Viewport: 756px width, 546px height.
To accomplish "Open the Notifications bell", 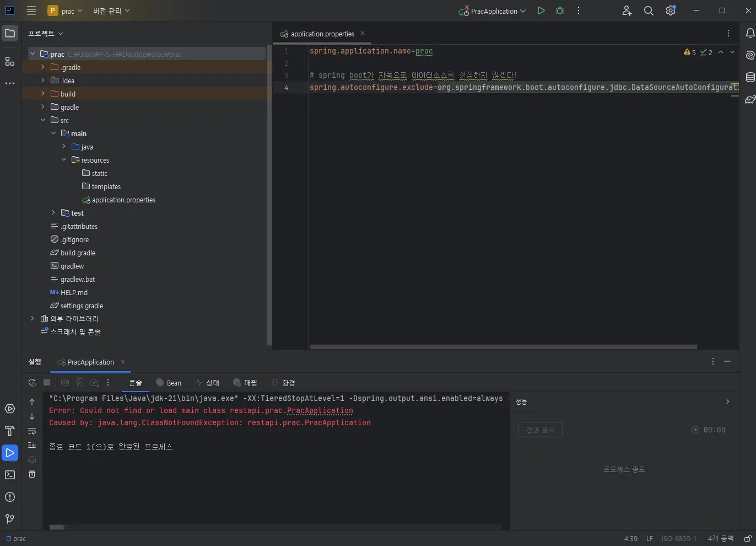I will click(750, 33).
